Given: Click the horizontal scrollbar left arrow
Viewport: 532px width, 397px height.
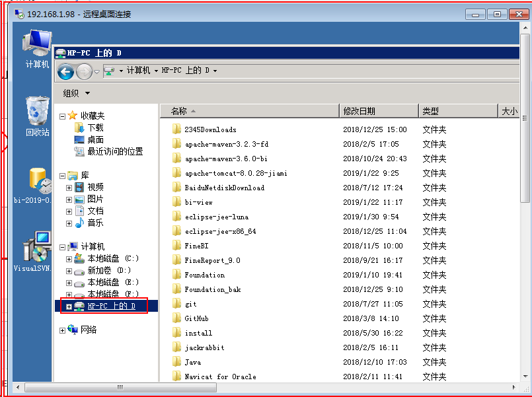Looking at the screenshot, I should coord(18,387).
